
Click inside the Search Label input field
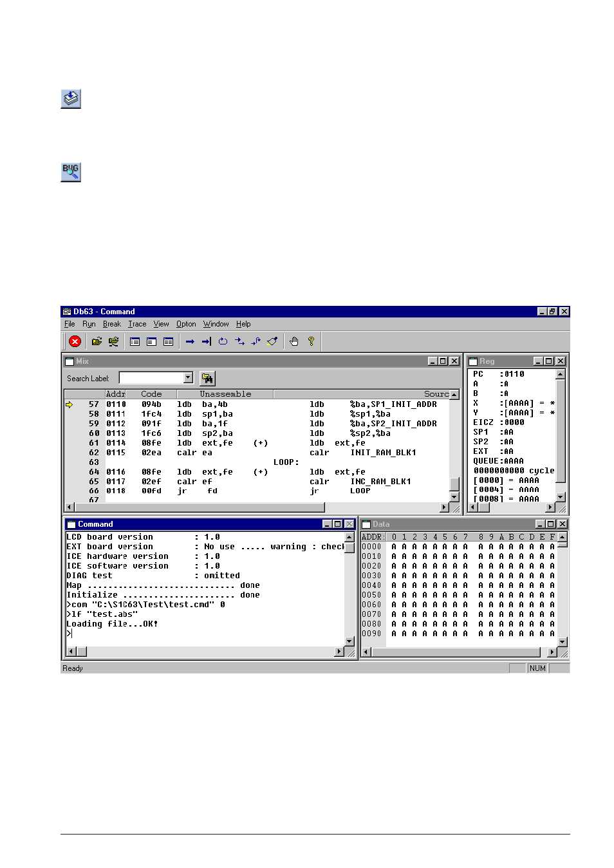[152, 378]
